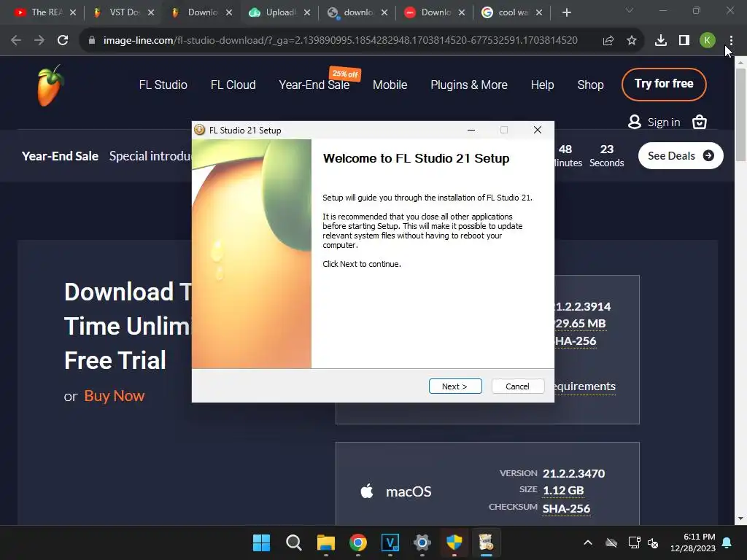Open the green K profile avatar
This screenshot has width=747, height=560.
click(x=708, y=41)
